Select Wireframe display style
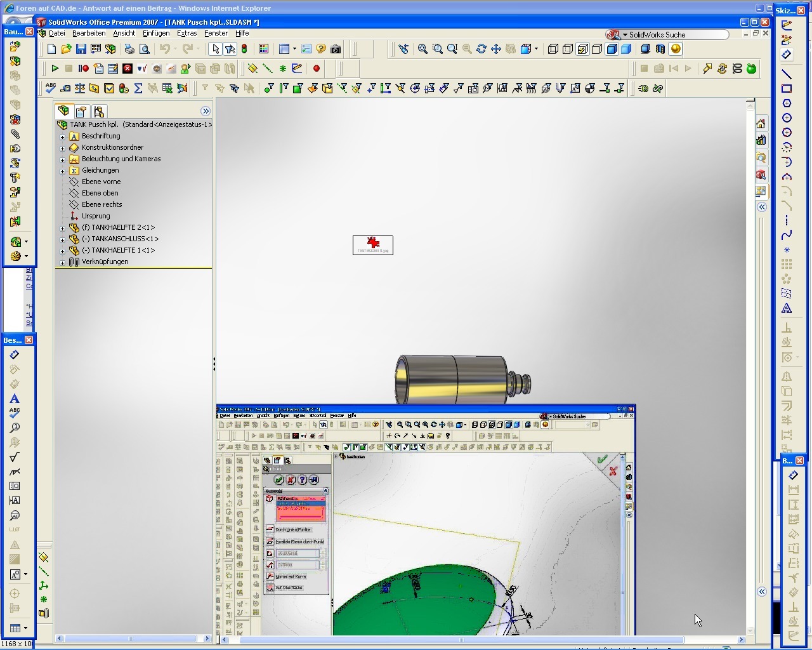This screenshot has height=650, width=812. 553,49
